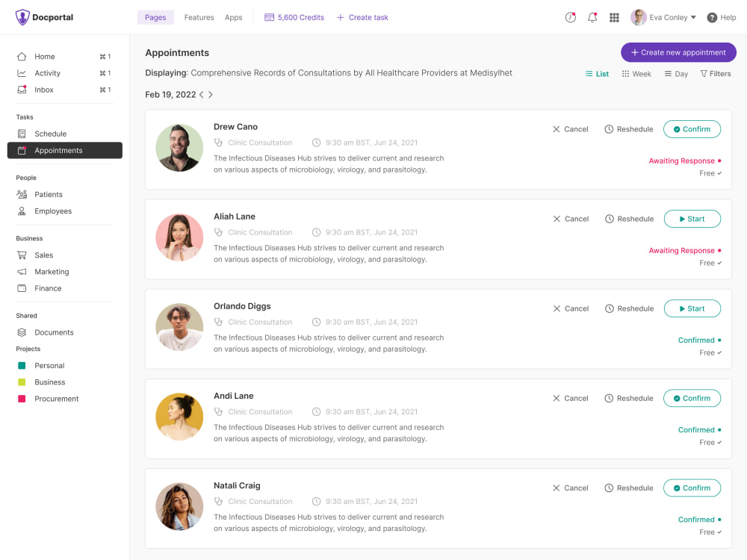Click the Schedule icon in sidebar
The width and height of the screenshot is (747, 560).
[x=22, y=134]
